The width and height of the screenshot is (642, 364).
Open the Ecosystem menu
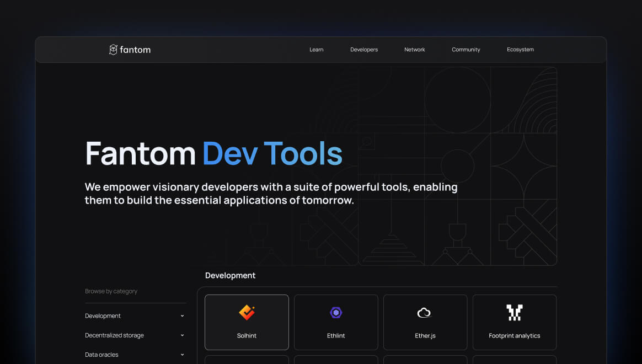[x=520, y=49]
